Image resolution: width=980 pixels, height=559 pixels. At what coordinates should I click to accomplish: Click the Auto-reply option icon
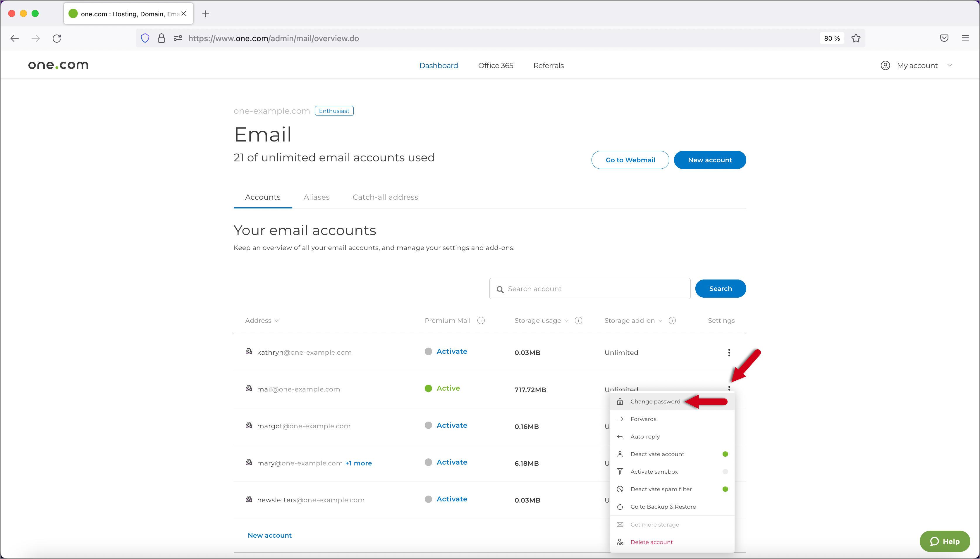(x=620, y=436)
